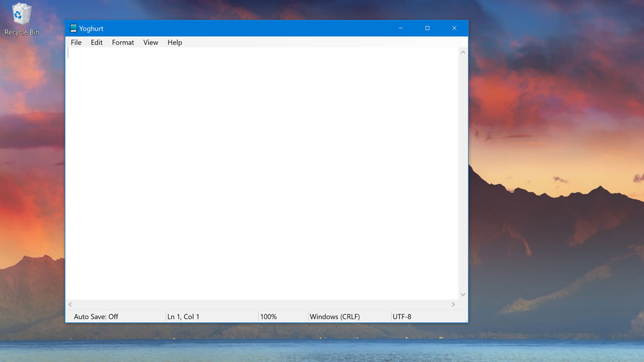Click the vertical scrollbar down arrow

[x=463, y=294]
